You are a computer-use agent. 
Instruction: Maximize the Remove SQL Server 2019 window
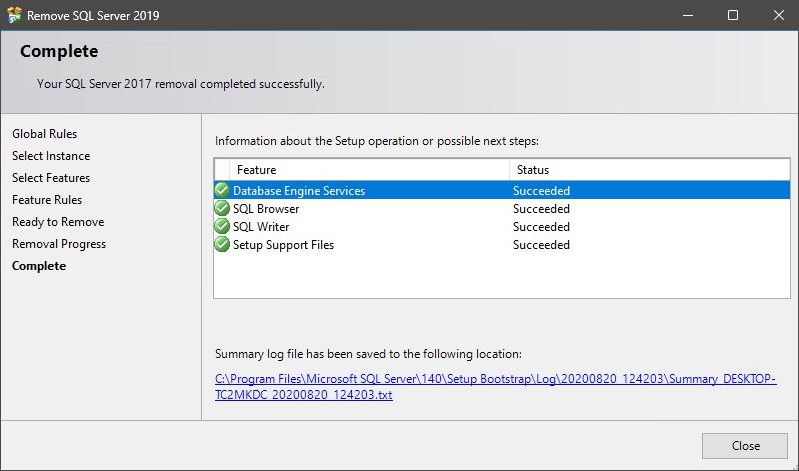[733, 15]
